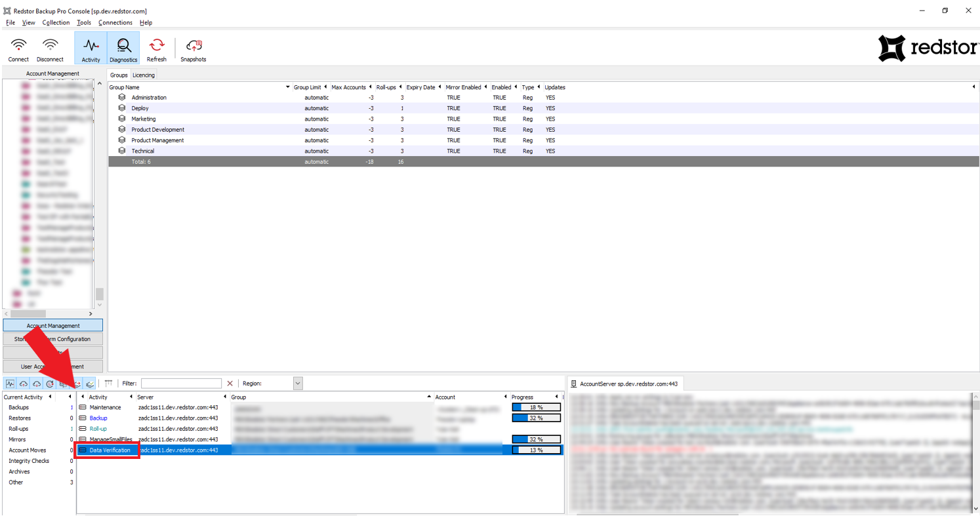Open the Roll-ups column arrow

click(401, 87)
